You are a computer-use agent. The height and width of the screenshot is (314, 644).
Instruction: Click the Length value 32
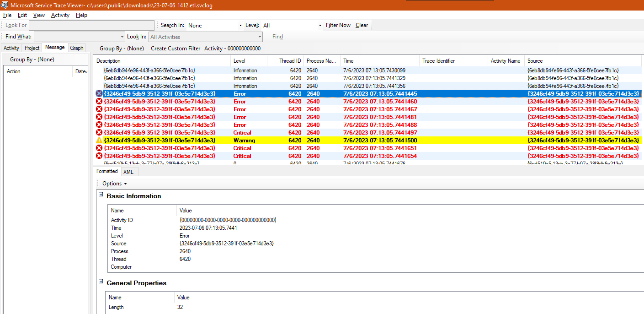tap(180, 307)
